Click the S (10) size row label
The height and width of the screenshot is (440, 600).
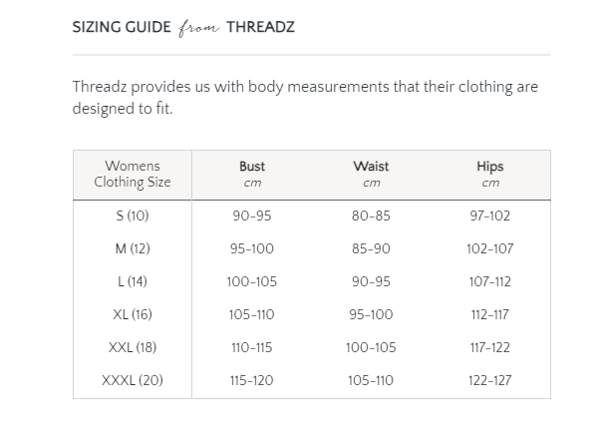(x=132, y=216)
